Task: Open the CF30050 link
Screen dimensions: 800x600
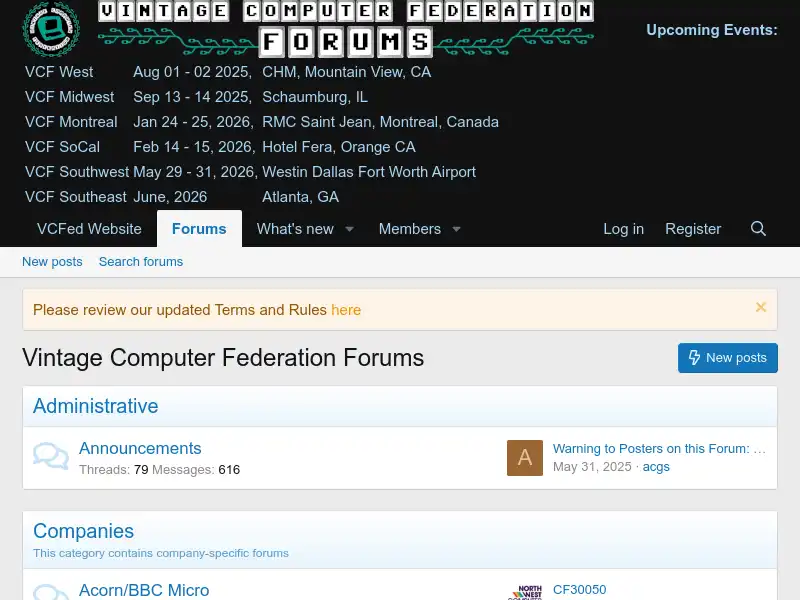Action: click(580, 589)
